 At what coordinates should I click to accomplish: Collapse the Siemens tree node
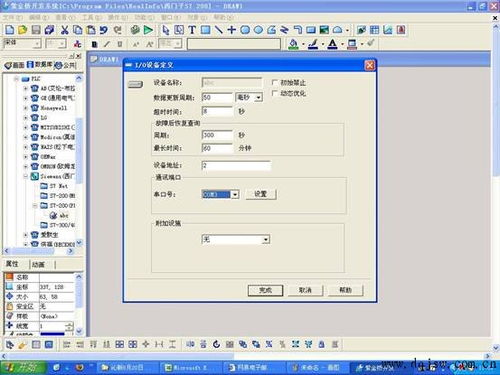(x=26, y=176)
